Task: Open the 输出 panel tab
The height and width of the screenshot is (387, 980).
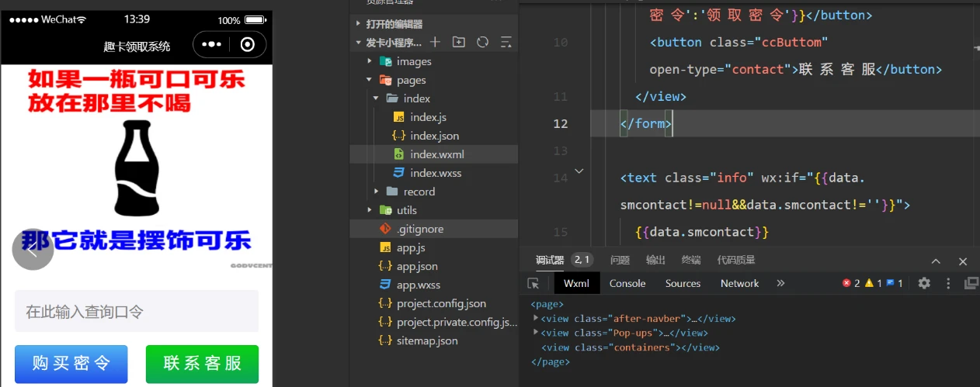Action: coord(656,260)
